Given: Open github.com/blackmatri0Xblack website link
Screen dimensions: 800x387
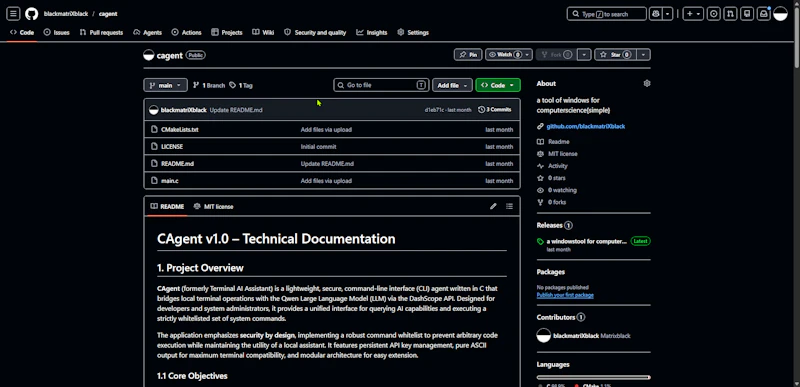Looking at the screenshot, I should pos(586,126).
